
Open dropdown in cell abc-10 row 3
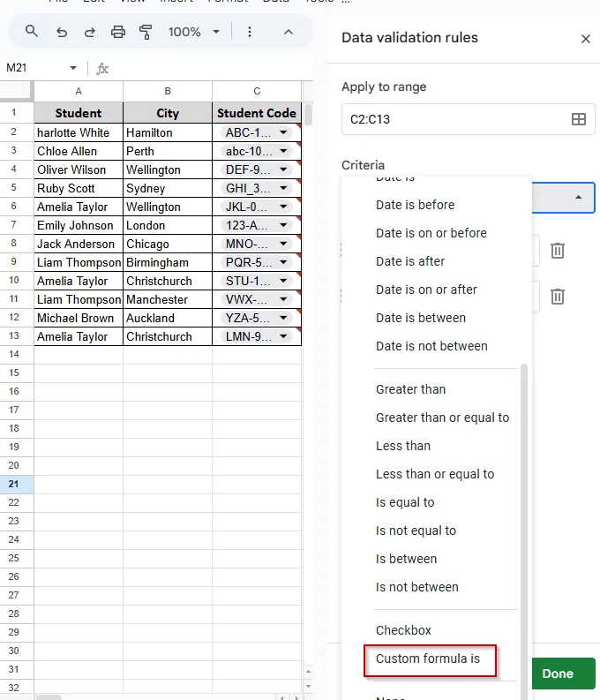283,151
